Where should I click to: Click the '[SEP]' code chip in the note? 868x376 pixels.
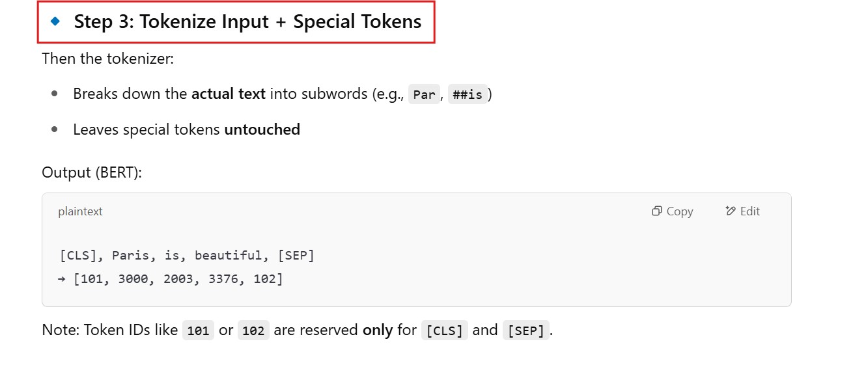525,330
